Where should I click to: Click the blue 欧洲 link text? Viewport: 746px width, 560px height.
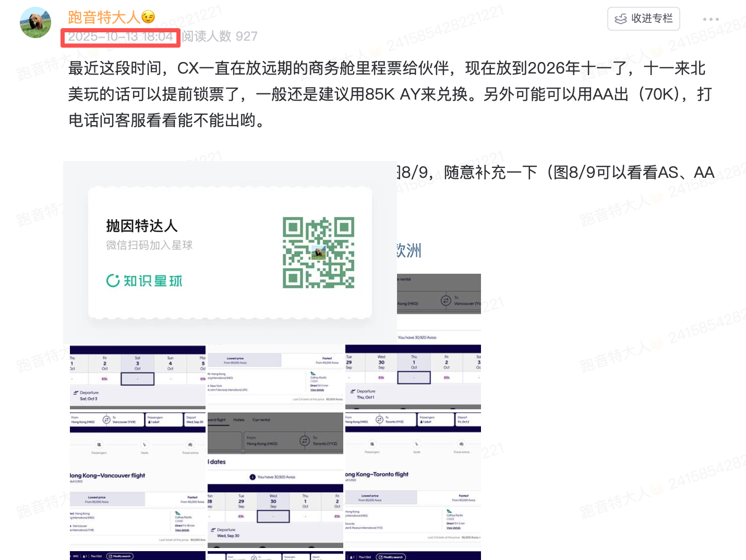point(409,251)
